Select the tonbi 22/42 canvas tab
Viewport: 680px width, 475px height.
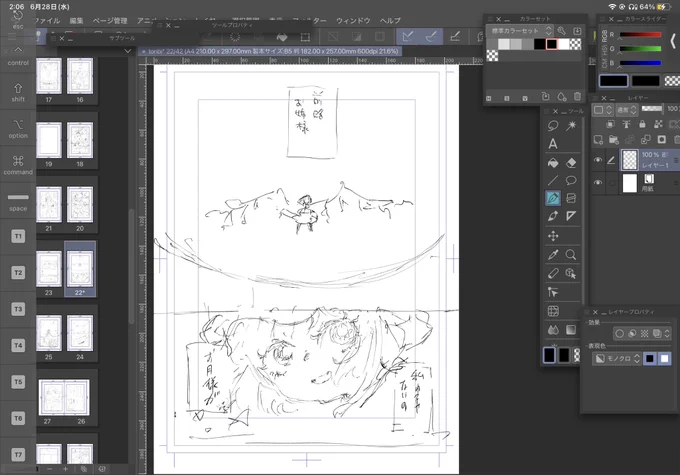pos(271,51)
